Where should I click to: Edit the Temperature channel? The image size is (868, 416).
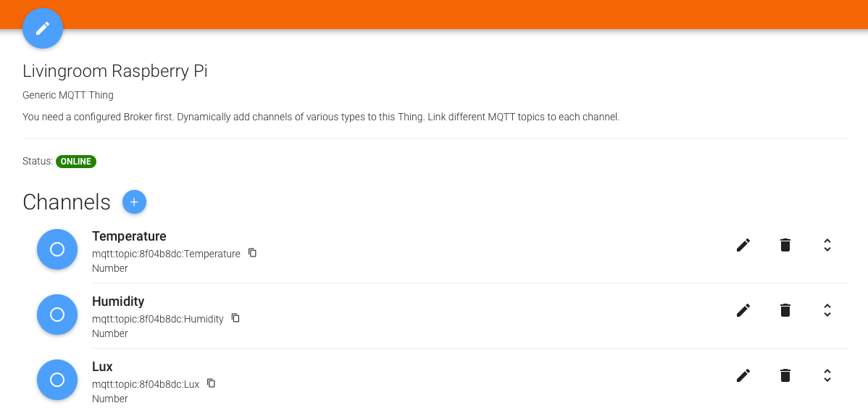(743, 245)
